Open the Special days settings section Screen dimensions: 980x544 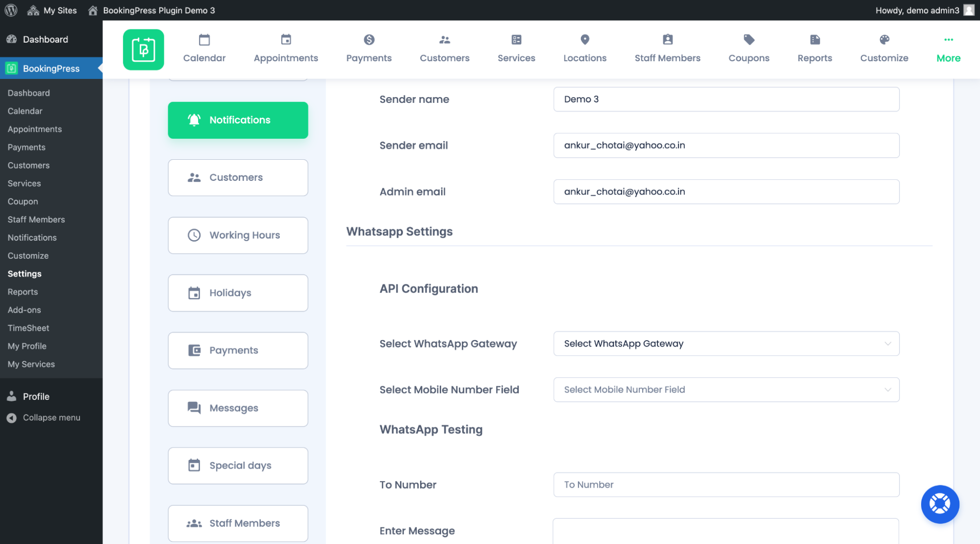click(x=238, y=465)
